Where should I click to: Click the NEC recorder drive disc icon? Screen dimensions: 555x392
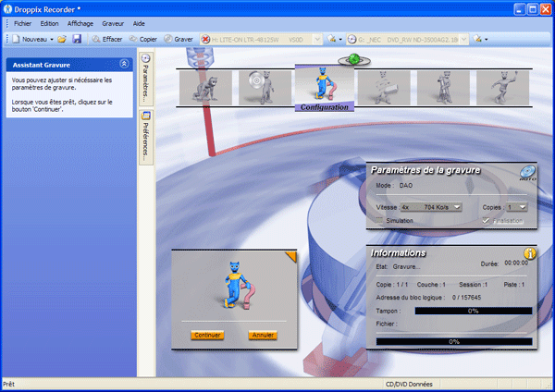coord(351,39)
